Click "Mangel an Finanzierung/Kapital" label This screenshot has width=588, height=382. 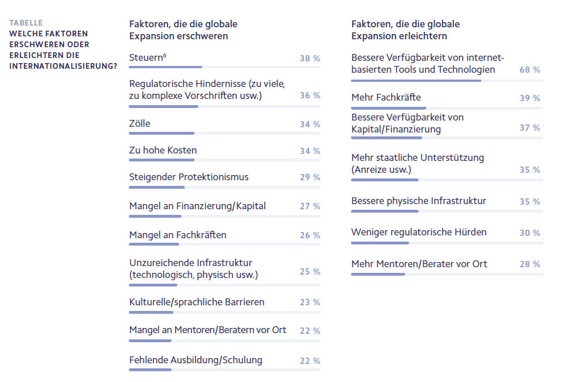tap(197, 206)
